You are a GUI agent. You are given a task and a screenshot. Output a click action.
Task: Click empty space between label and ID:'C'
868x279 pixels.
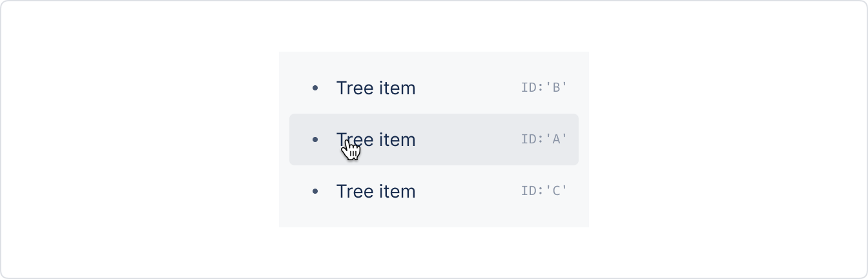[x=468, y=191]
